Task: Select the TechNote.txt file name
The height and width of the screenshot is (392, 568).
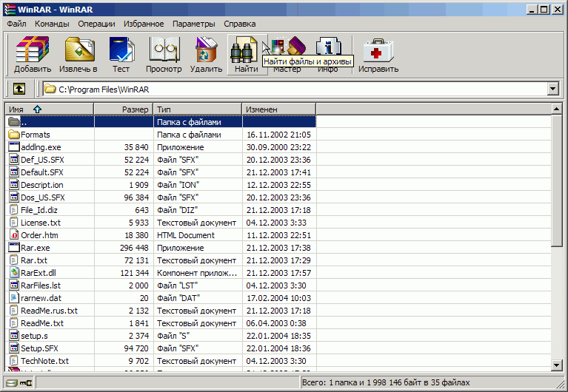Action: [45, 361]
